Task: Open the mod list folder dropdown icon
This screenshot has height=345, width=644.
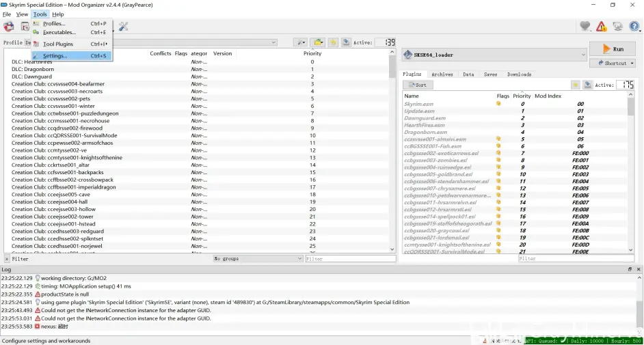Action: tap(318, 42)
